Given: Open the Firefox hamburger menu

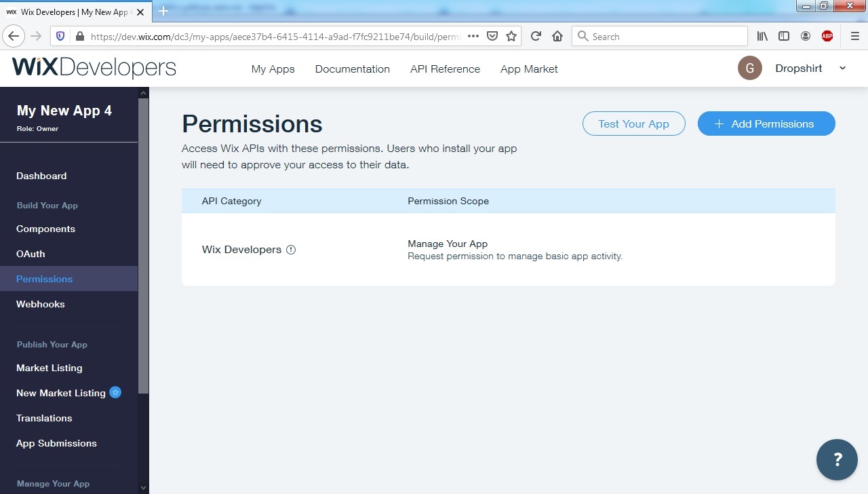Looking at the screenshot, I should tap(854, 36).
